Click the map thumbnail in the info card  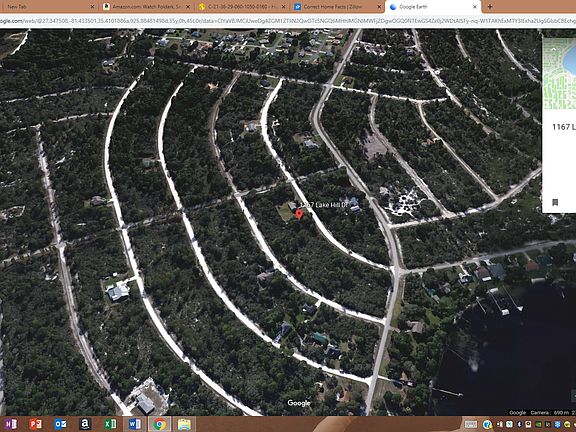pyautogui.click(x=559, y=73)
